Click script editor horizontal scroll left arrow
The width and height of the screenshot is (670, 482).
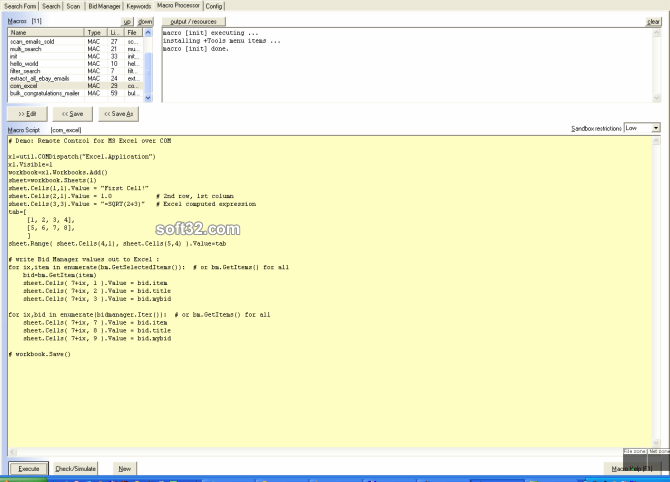pyautogui.click(x=12, y=452)
